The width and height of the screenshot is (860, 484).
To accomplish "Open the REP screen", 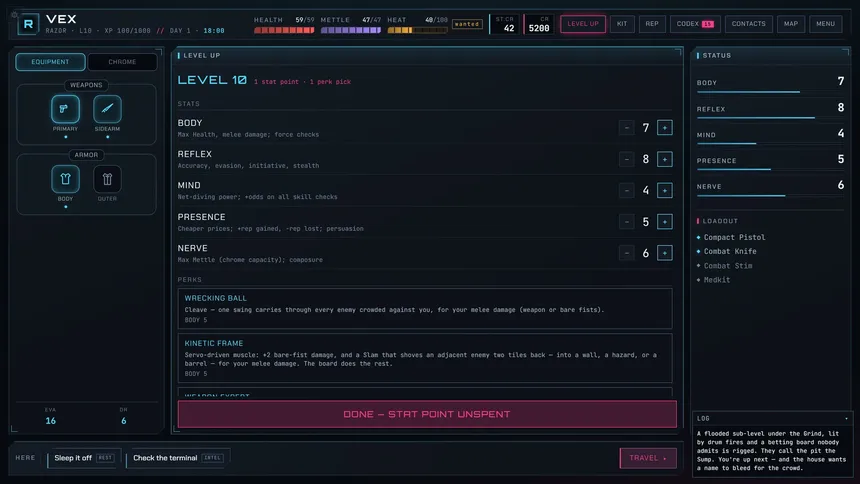I will point(652,24).
